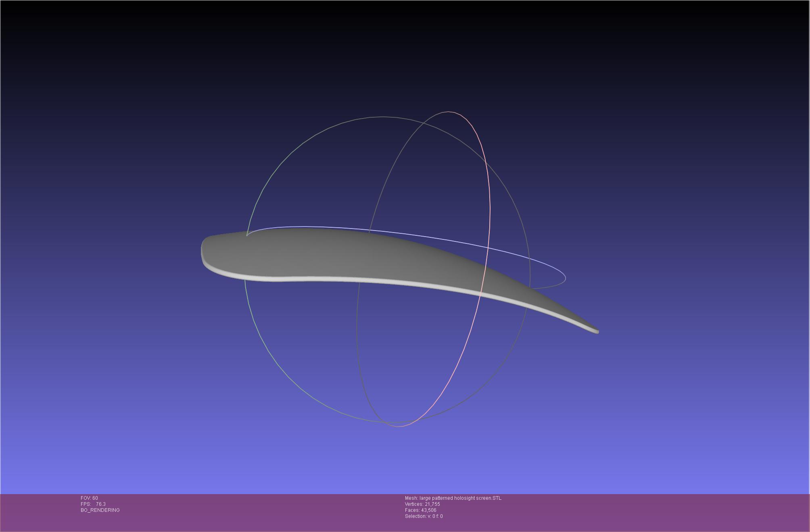This screenshot has width=810, height=532.
Task: Click the BO_RENDERING status label
Action: point(100,510)
